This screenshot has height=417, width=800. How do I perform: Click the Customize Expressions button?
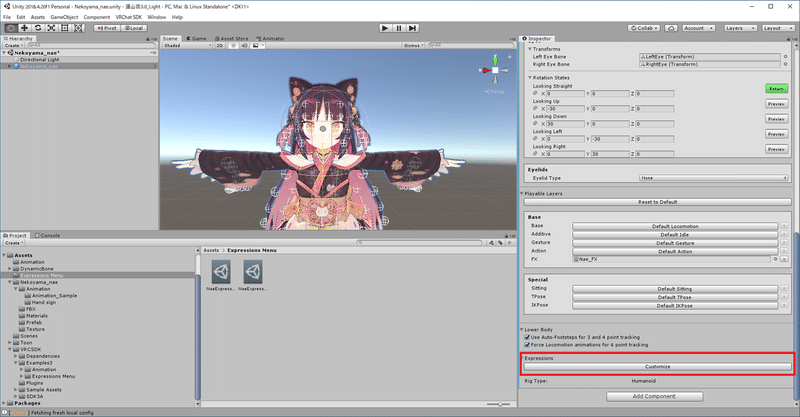(658, 367)
